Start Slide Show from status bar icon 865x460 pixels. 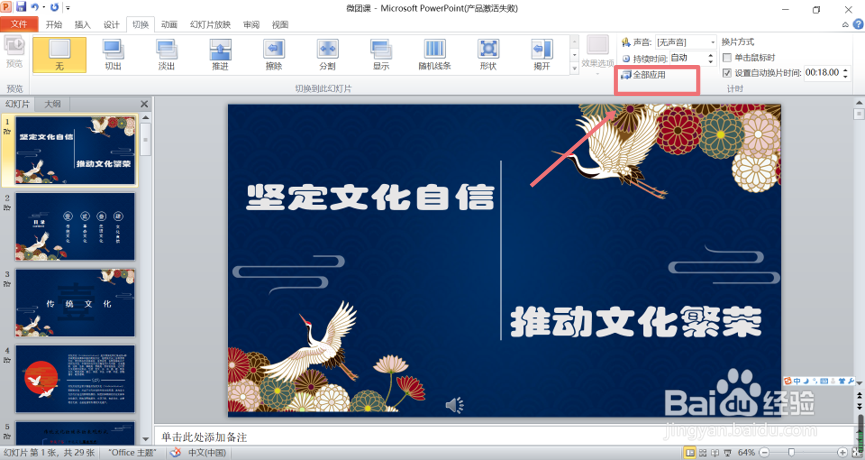tap(727, 453)
